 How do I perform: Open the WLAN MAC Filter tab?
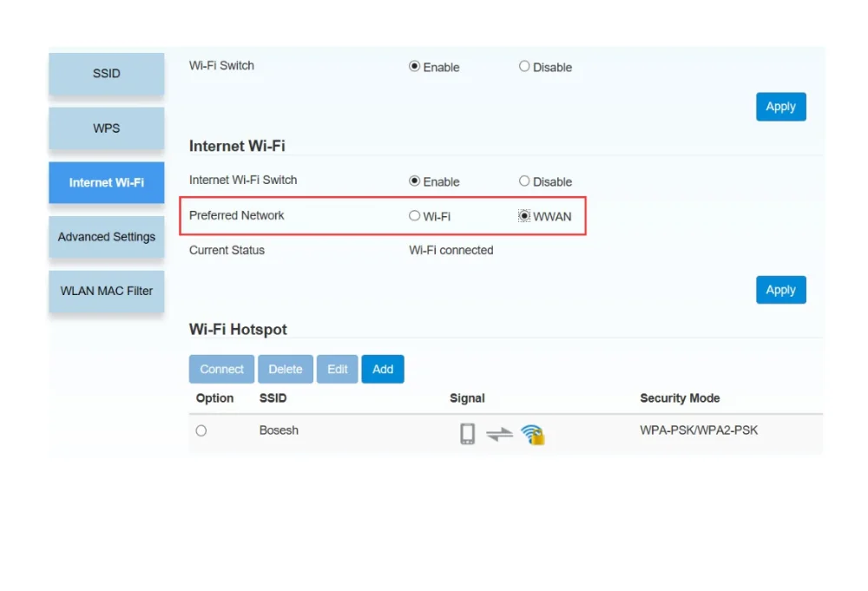pyautogui.click(x=106, y=291)
